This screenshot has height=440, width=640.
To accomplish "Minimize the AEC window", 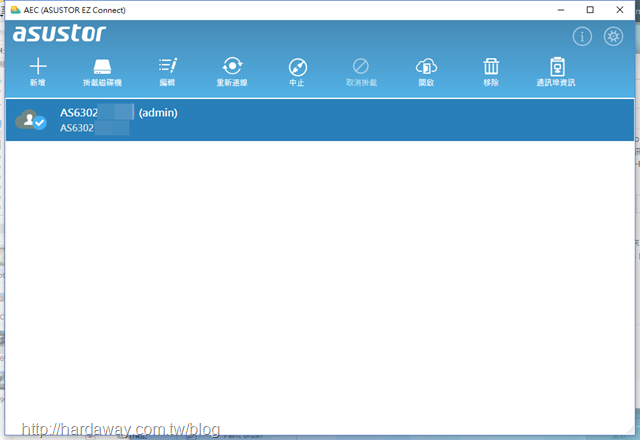I will (561, 10).
